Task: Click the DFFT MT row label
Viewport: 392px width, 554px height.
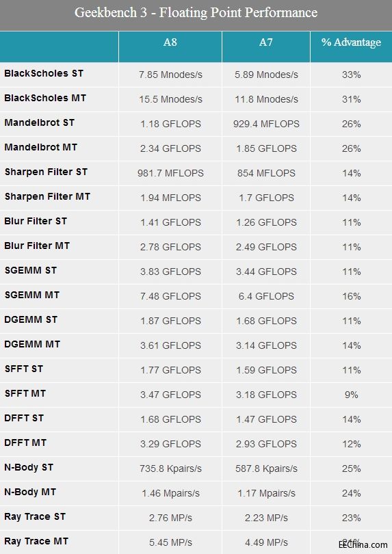Action: point(25,443)
